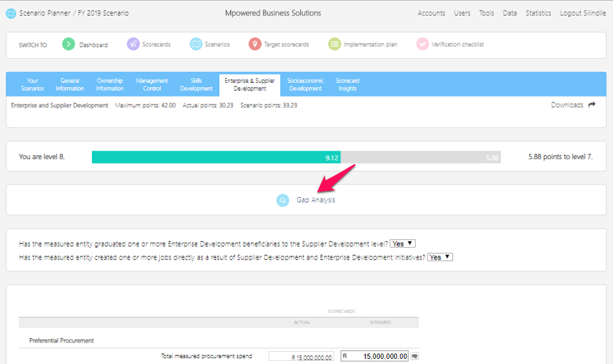613x364 pixels.
Task: Open Management Control tab
Action: (x=151, y=84)
